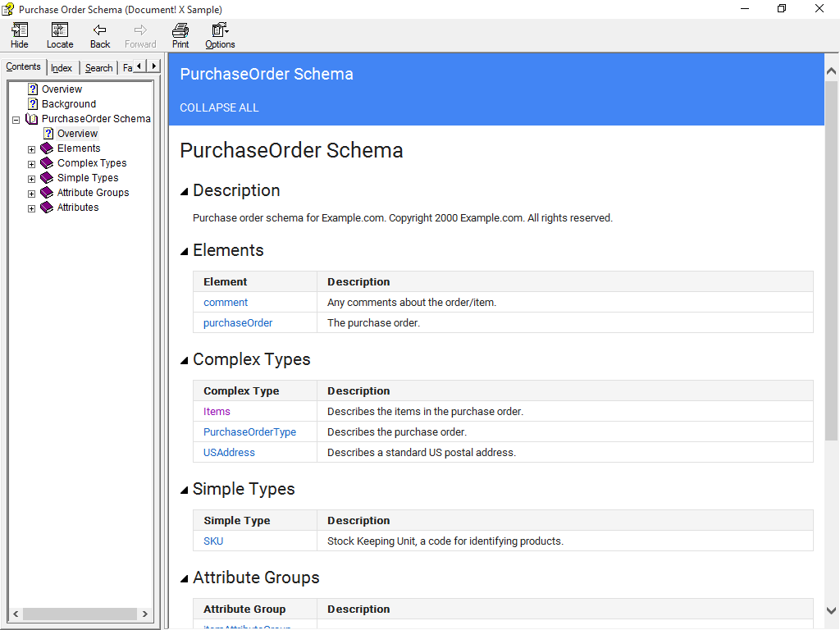This screenshot has width=840, height=630.
Task: Switch to the Index tab
Action: click(62, 68)
